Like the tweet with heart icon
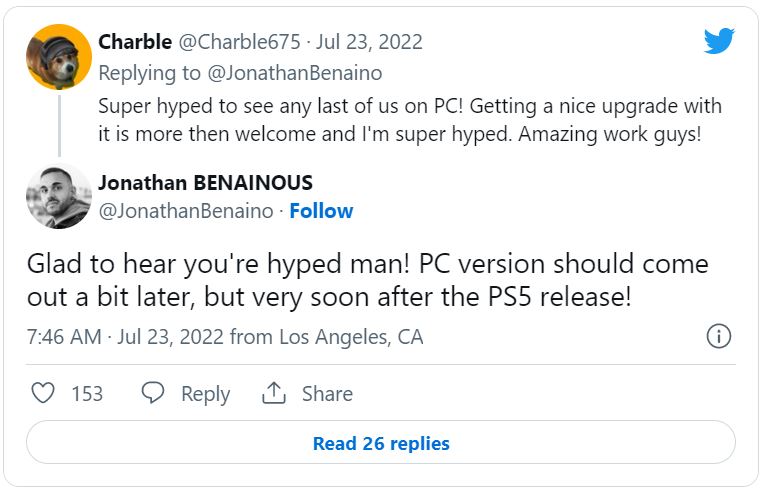The height and width of the screenshot is (490, 761). point(43,392)
